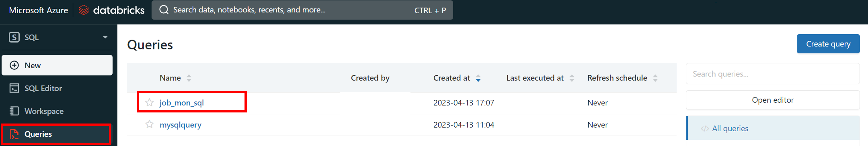Sort queries by Name column

point(189,78)
